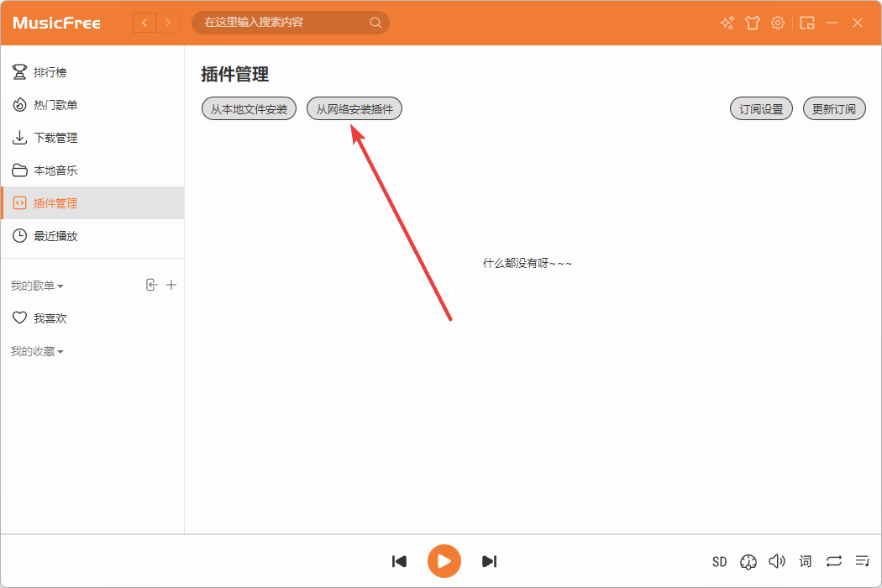The width and height of the screenshot is (882, 588).
Task: Mute the volume speaker icon
Action: pos(777,561)
